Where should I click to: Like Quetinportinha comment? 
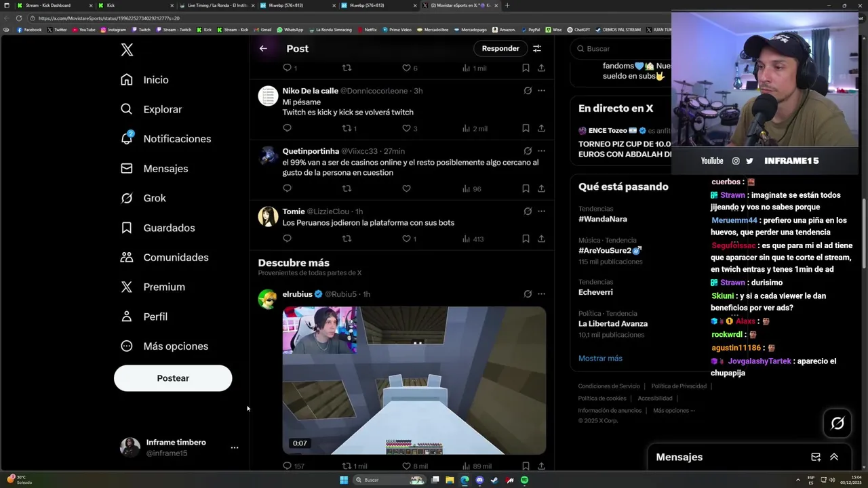pyautogui.click(x=406, y=188)
